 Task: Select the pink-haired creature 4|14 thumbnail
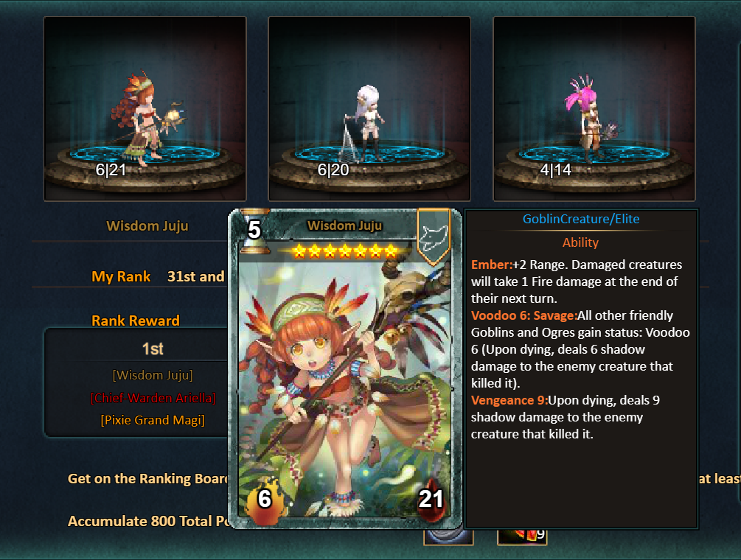point(594,109)
